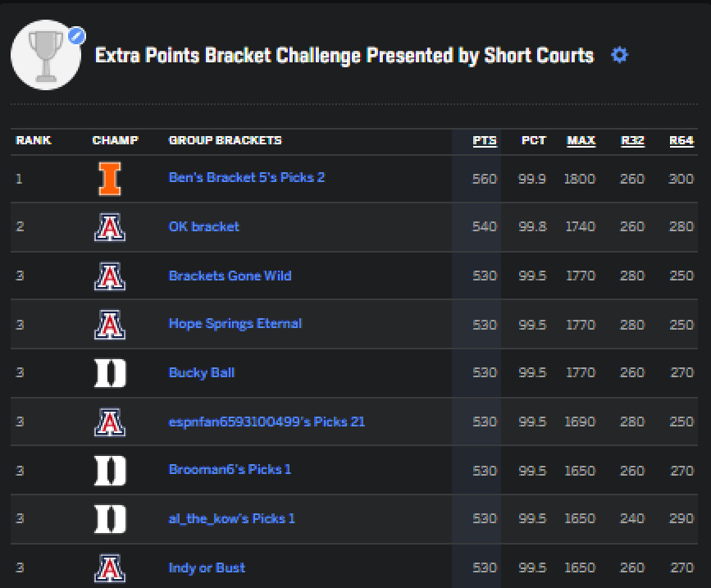Screen dimensions: 711x588
Task: Sort table by MAX column
Action: [581, 140]
